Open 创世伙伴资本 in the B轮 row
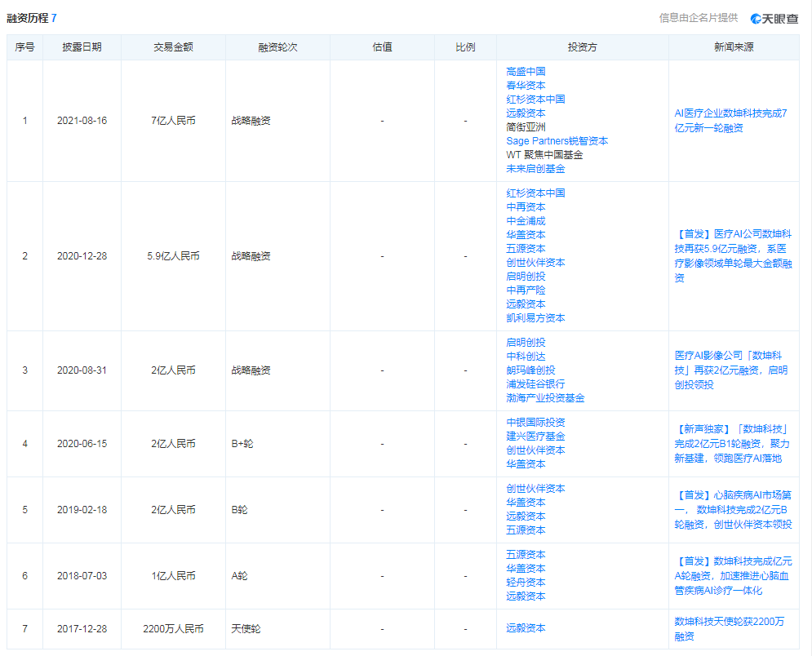Screen dimensions: 812x656 (x=535, y=489)
